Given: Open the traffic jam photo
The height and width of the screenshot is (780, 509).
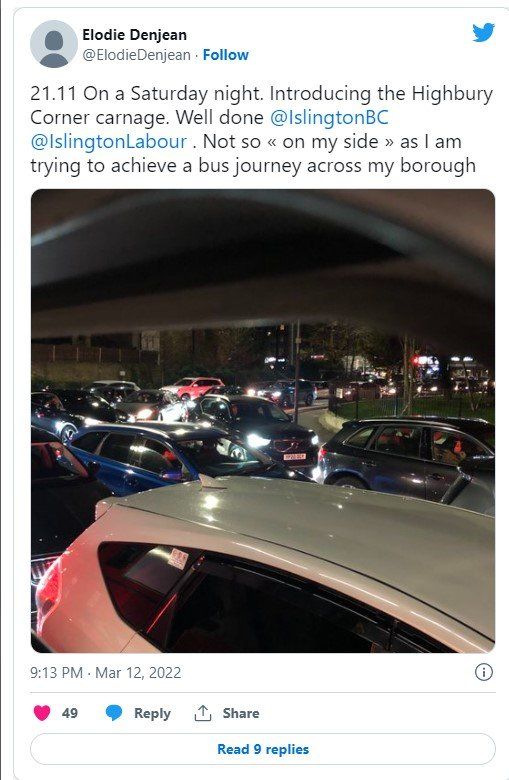Looking at the screenshot, I should point(263,421).
